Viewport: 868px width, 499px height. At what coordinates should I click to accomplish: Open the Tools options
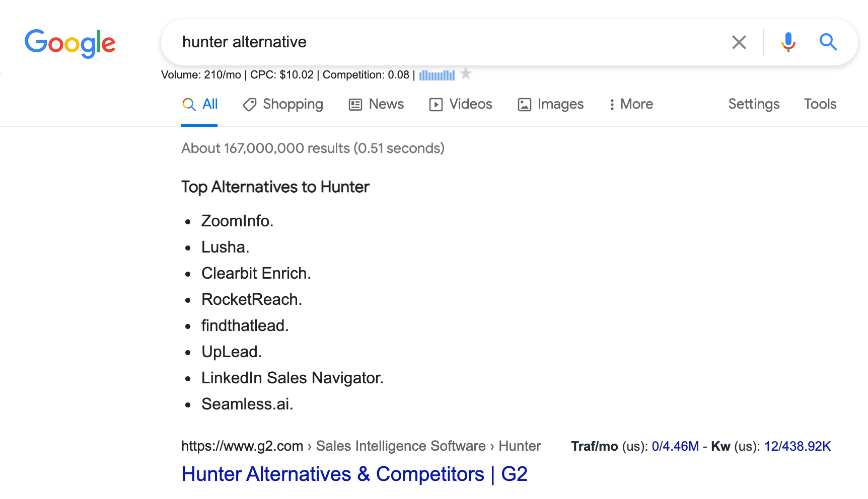(x=820, y=104)
